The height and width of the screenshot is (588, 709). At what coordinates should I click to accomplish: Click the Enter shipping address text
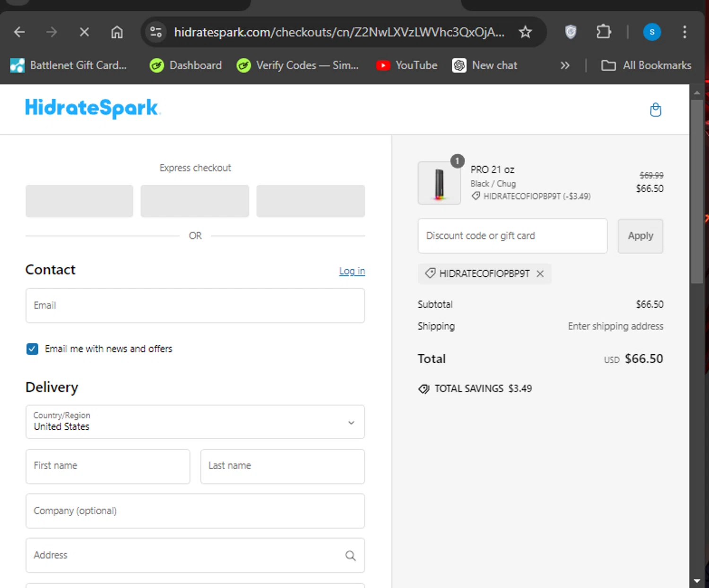(x=615, y=326)
